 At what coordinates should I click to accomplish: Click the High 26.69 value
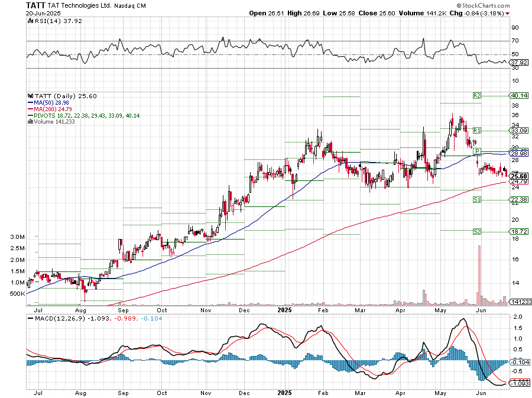pos(303,13)
